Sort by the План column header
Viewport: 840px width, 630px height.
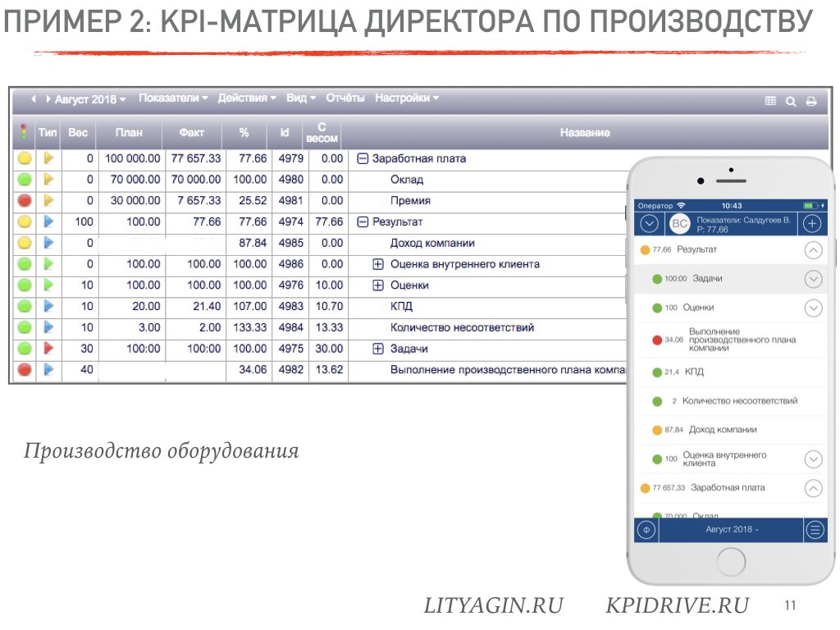pos(129,132)
